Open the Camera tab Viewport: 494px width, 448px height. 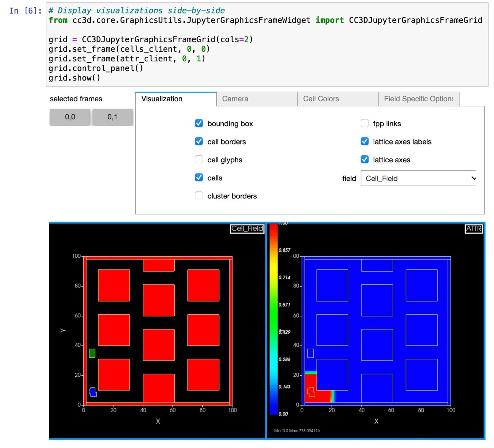click(x=235, y=99)
